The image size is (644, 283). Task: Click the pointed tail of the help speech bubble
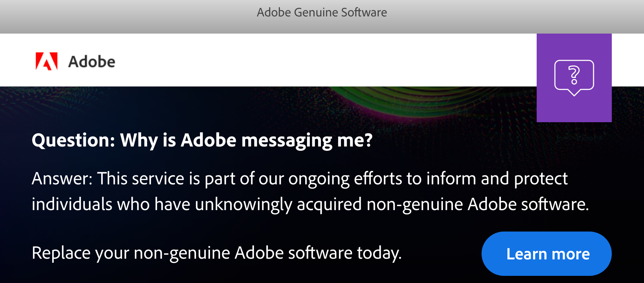point(574,96)
